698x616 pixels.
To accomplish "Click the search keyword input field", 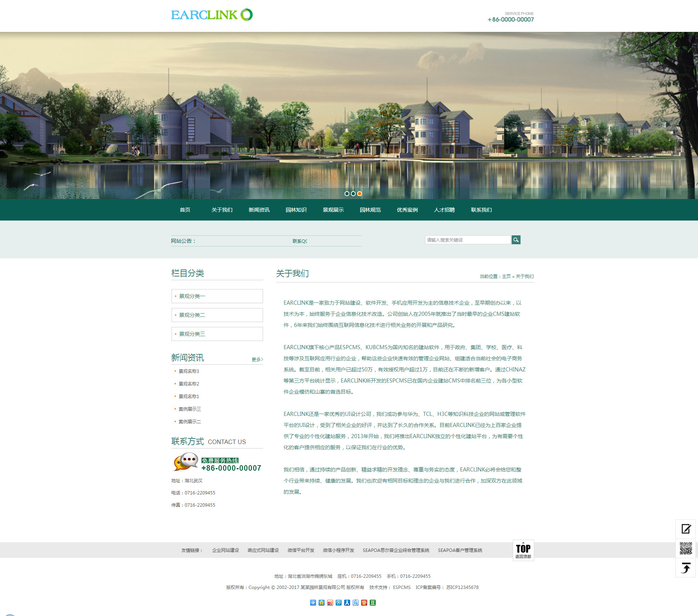I will click(x=468, y=240).
